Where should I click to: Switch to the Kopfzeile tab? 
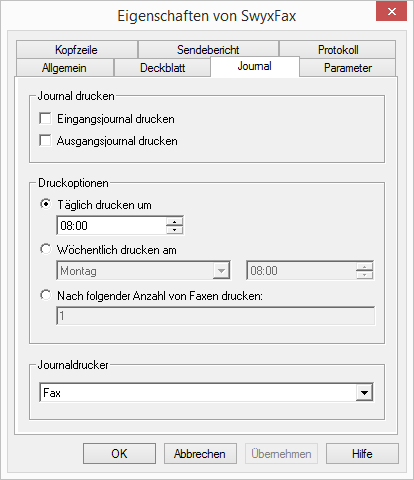click(77, 50)
